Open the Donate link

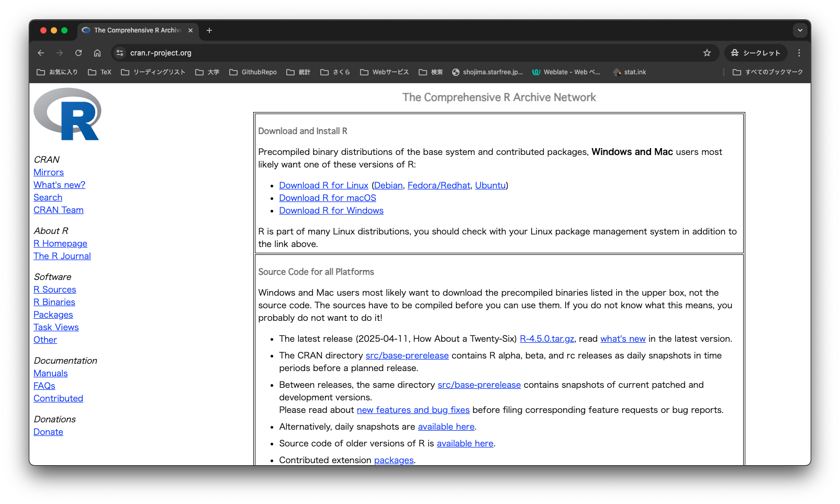coord(48,432)
